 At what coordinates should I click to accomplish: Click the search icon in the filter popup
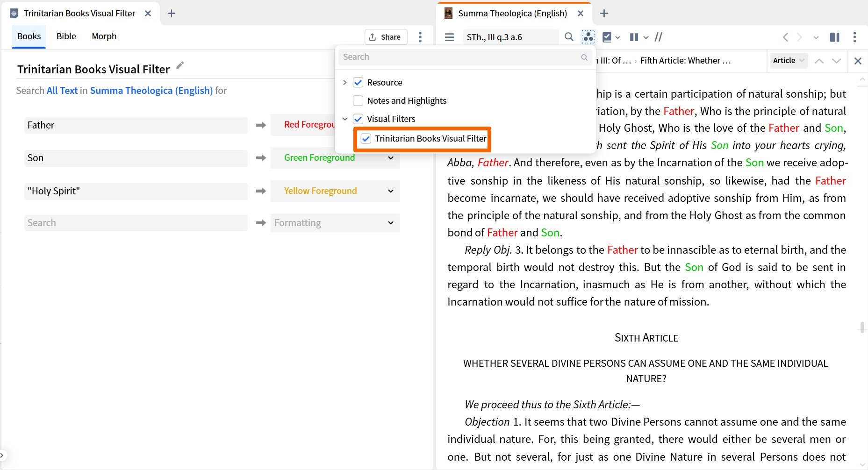584,57
